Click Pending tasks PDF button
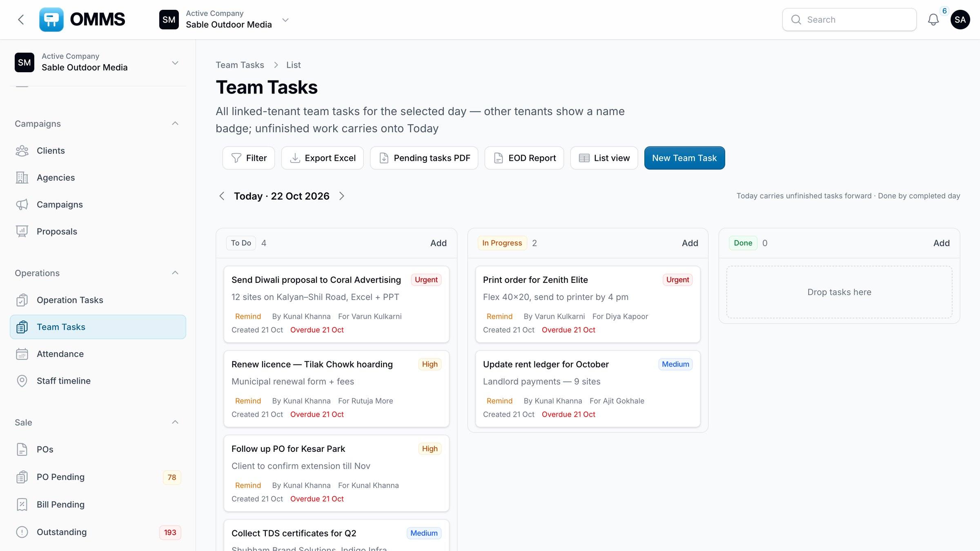Image resolution: width=980 pixels, height=551 pixels. point(424,158)
